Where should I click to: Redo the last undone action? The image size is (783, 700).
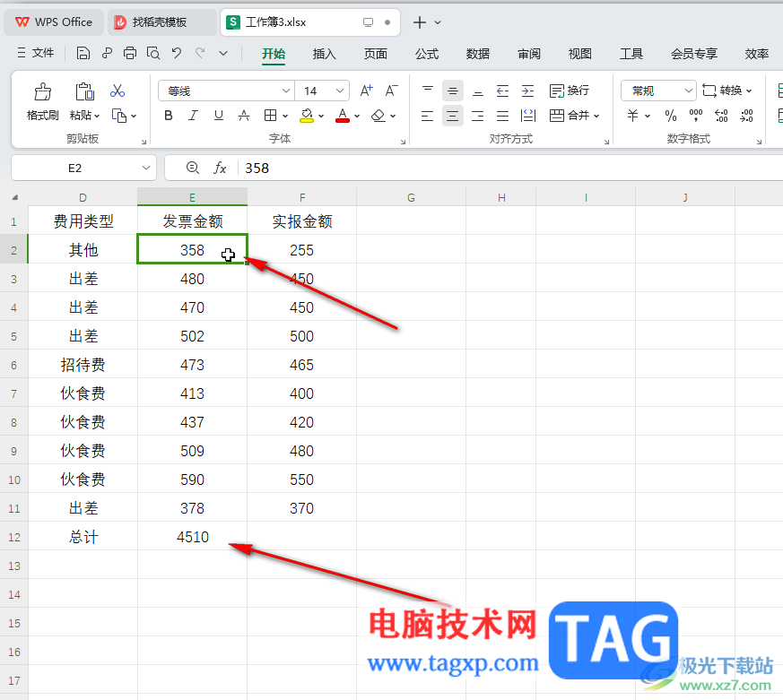point(200,53)
